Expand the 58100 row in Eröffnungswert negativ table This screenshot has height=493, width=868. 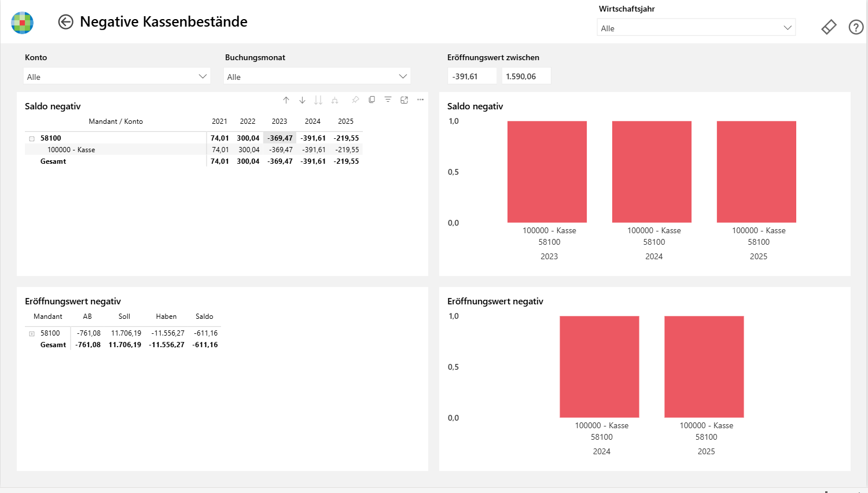(x=32, y=334)
